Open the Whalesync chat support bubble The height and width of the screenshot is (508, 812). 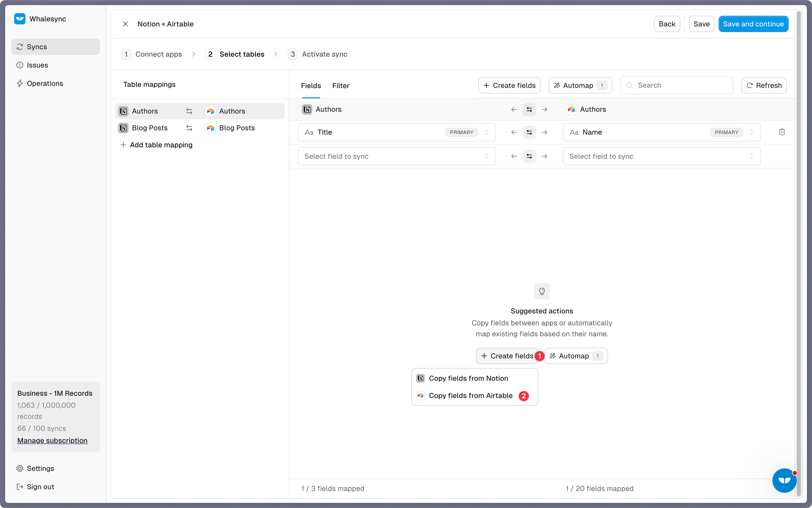coord(784,481)
